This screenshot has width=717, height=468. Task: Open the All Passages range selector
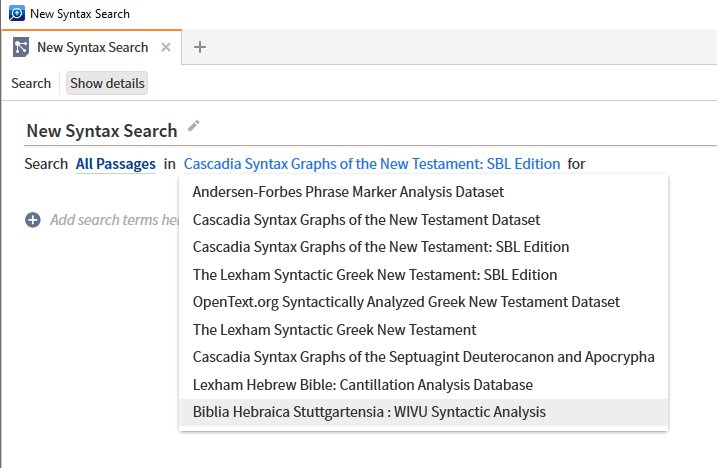pos(116,164)
